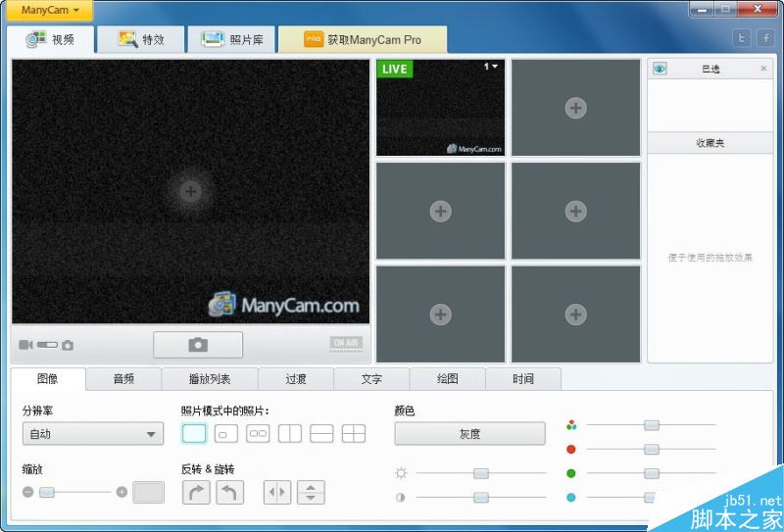Close the 已选 panel

point(763,69)
